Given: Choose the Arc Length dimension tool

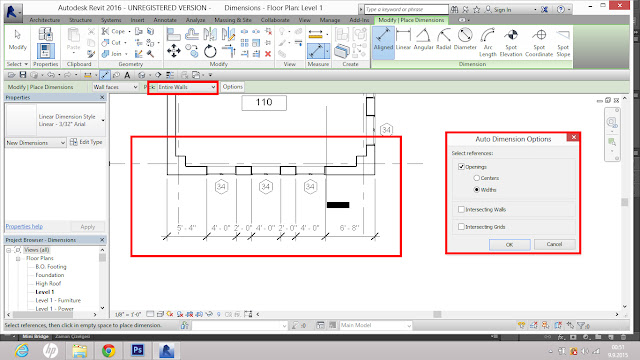Looking at the screenshot, I should point(488,43).
